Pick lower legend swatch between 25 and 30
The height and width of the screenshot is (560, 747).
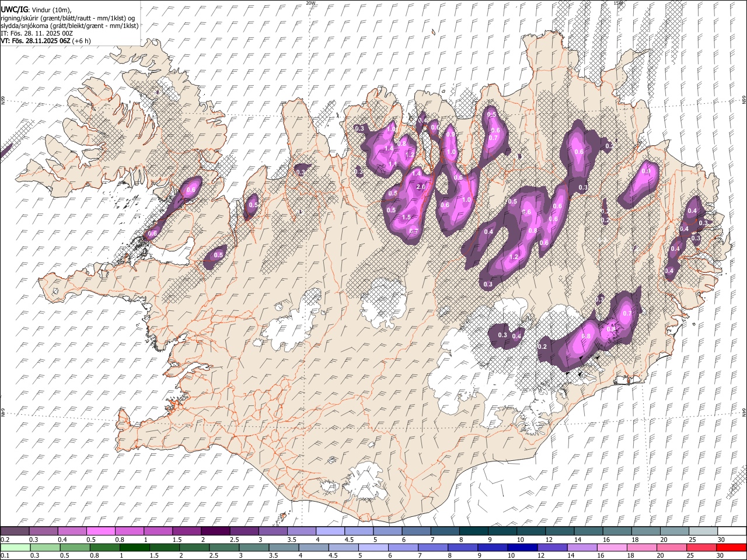click(702, 547)
